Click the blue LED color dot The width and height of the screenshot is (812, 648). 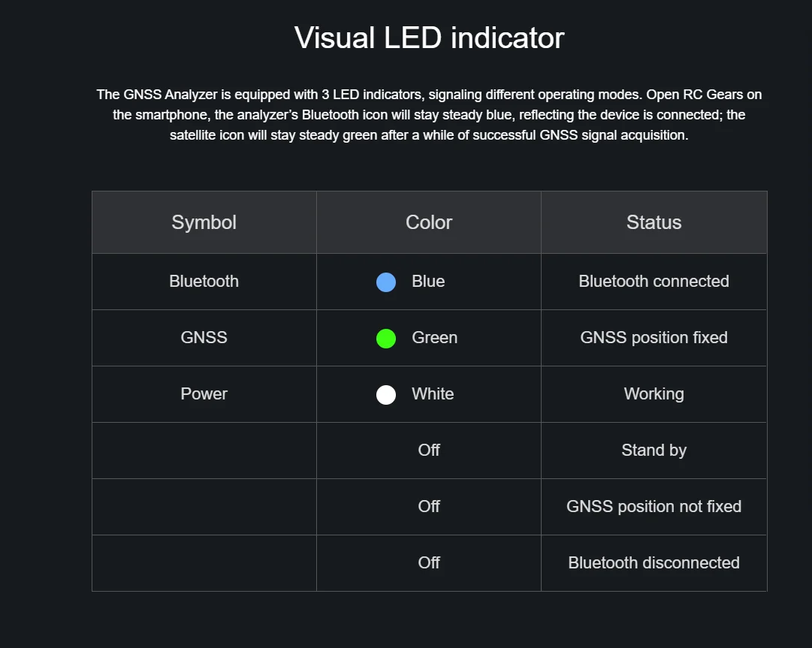coord(386,282)
